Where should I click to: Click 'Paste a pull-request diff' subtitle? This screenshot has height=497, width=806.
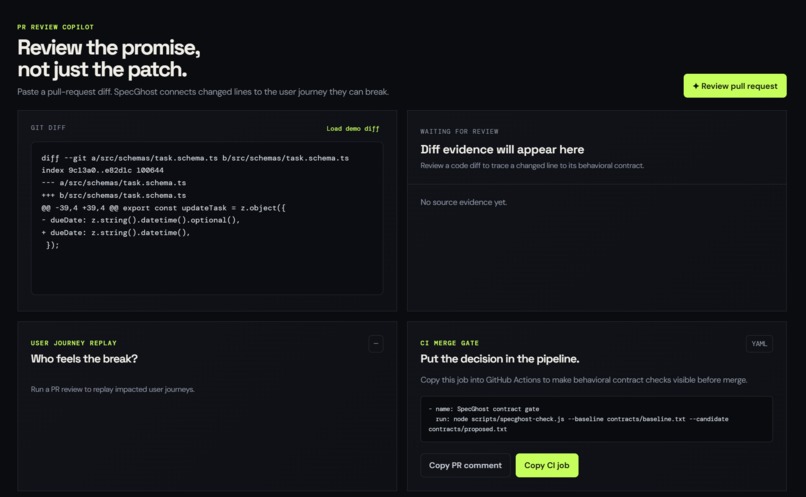pos(203,91)
